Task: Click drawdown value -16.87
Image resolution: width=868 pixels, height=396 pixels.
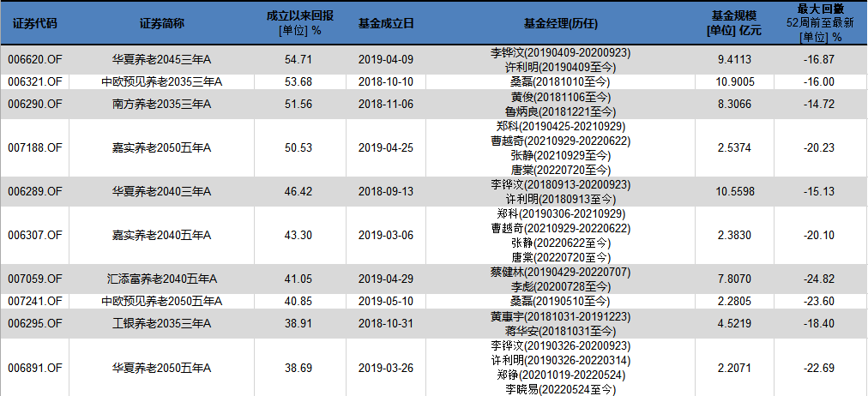Action: 819,60
